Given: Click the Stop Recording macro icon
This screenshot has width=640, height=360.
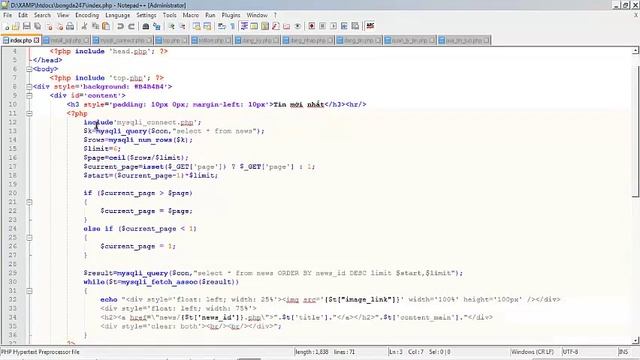Looking at the screenshot, I should pyautogui.click(x=322, y=27).
